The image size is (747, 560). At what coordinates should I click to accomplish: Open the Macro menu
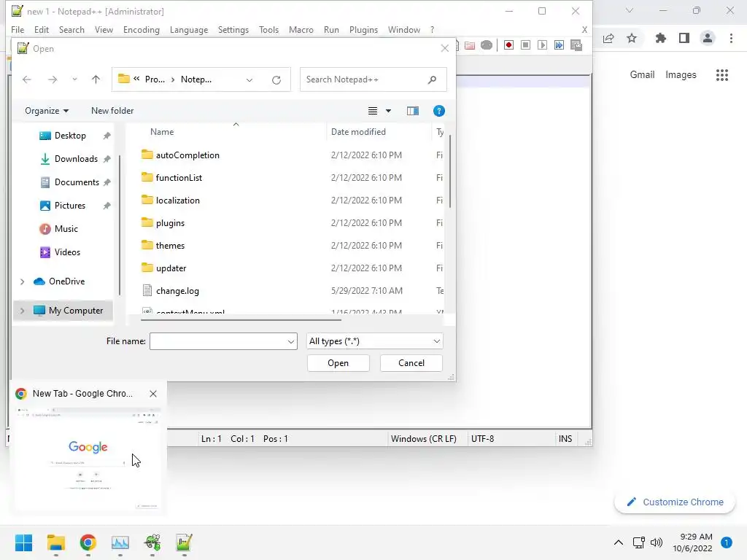(301, 29)
